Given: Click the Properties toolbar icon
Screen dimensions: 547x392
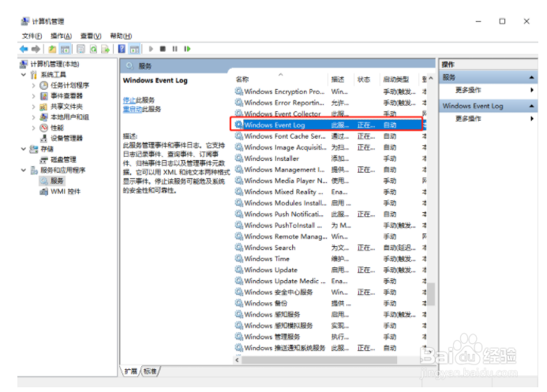Looking at the screenshot, I should click(81, 49).
